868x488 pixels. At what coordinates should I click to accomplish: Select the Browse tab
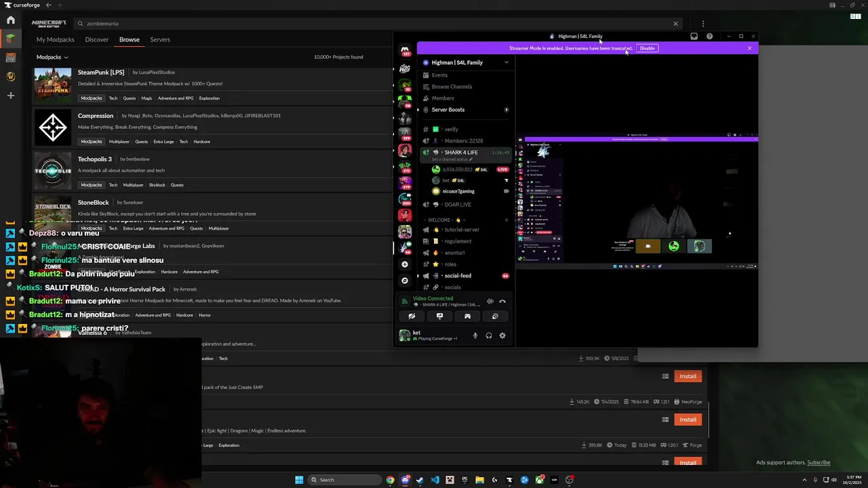click(x=130, y=39)
